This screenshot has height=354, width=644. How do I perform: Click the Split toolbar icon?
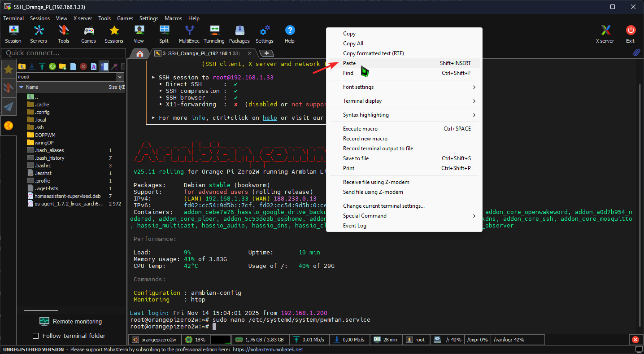[164, 34]
